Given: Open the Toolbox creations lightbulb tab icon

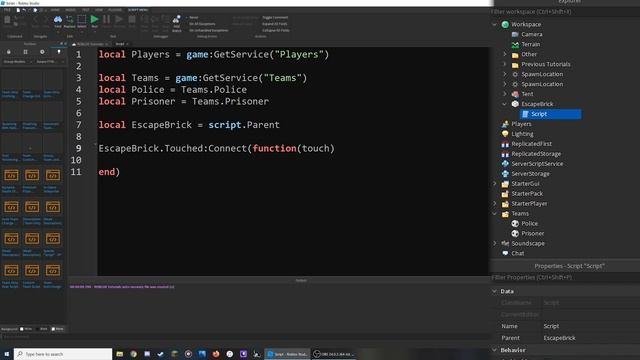Looking at the screenshot, I should [x=59, y=52].
